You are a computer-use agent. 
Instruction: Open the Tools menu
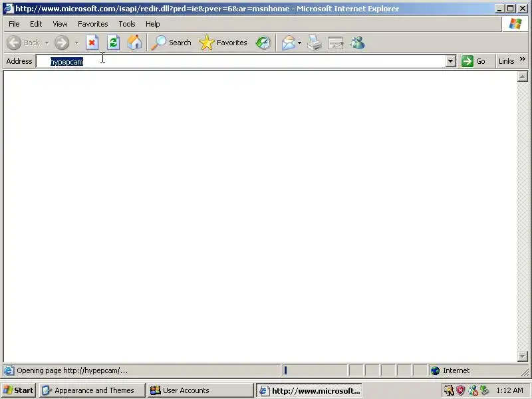click(126, 24)
